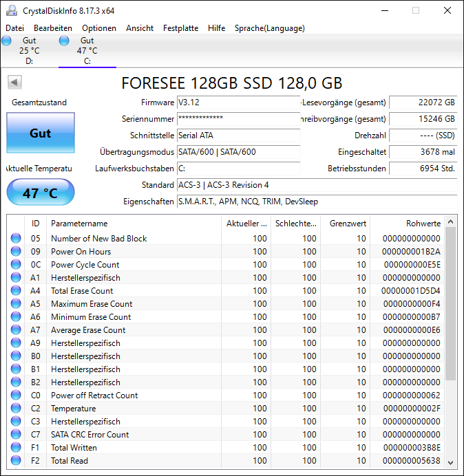This screenshot has width=464, height=476.
Task: Click the total writes value 15246 GB
Action: click(423, 119)
